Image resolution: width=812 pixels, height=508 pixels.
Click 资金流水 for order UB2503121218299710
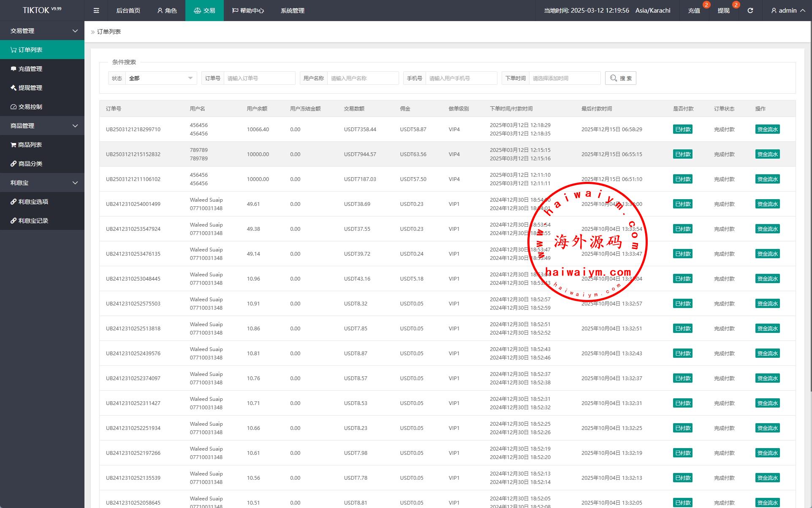click(x=767, y=130)
